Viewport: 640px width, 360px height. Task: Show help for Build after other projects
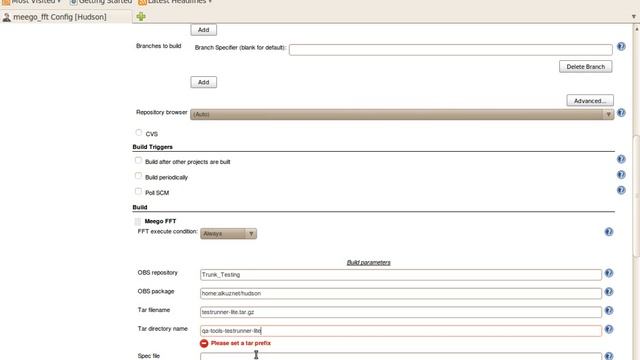click(x=621, y=159)
